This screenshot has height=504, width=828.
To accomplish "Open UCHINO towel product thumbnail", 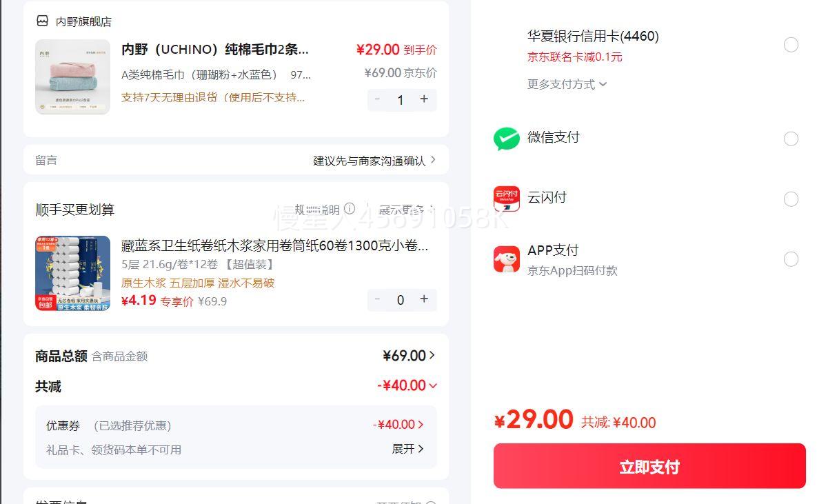I will pyautogui.click(x=73, y=77).
